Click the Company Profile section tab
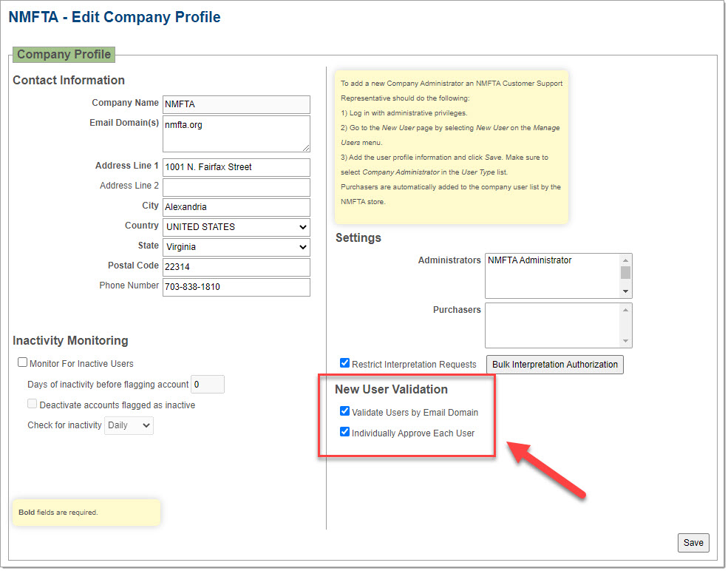The width and height of the screenshot is (728, 571). coord(64,55)
